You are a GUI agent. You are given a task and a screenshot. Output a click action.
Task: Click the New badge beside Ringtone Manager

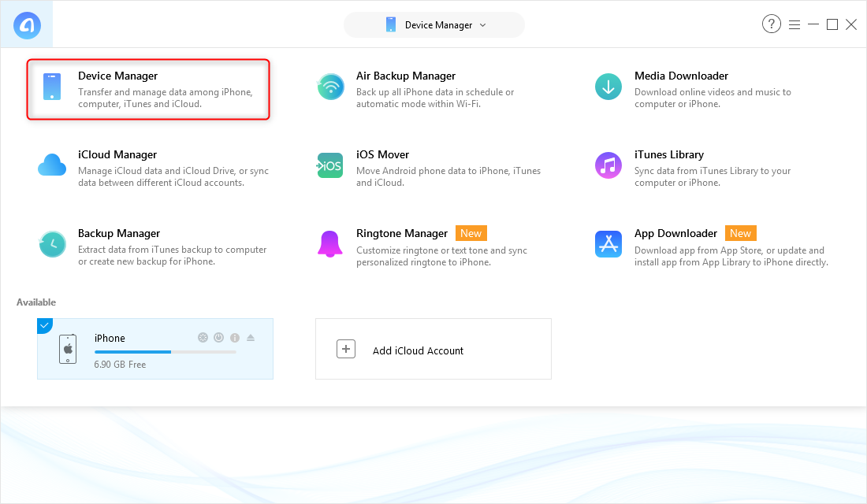pyautogui.click(x=471, y=233)
